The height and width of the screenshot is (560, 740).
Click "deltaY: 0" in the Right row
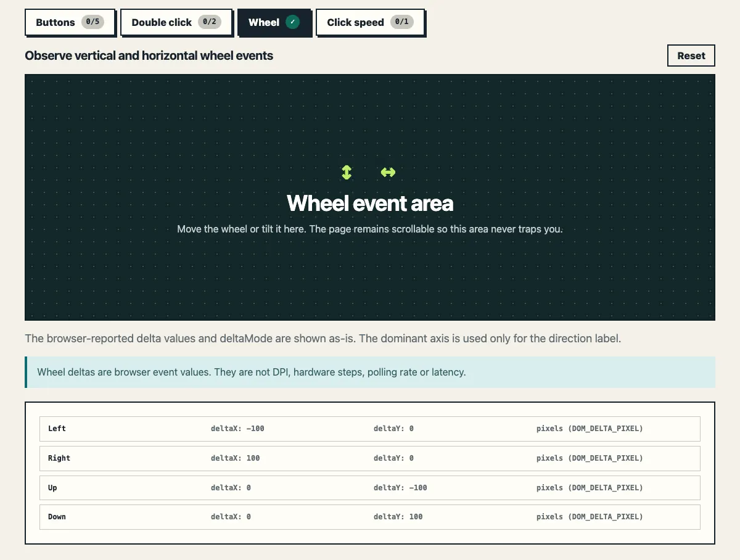[x=393, y=458]
